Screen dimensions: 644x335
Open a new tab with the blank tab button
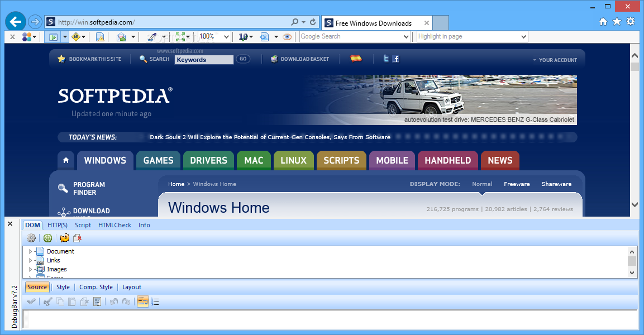click(x=441, y=23)
